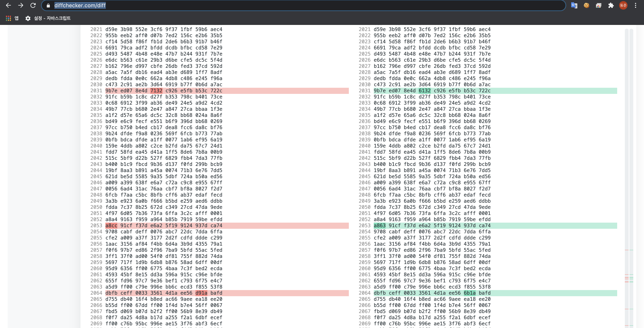Reload the diffchecker page
Image resolution: width=644 pixels, height=328 pixels.
33,5
